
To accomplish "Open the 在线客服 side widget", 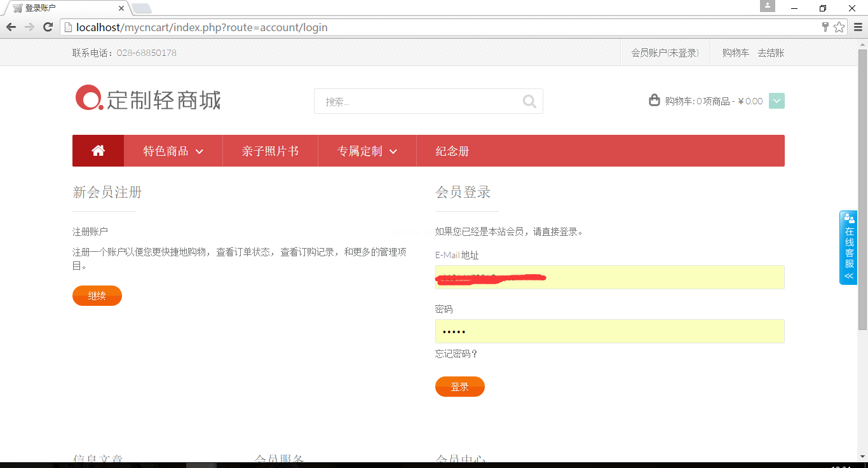I will 848,248.
